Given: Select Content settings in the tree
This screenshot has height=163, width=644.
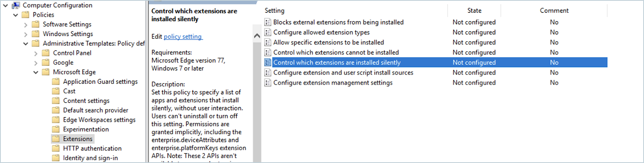Looking at the screenshot, I should (x=86, y=101).
